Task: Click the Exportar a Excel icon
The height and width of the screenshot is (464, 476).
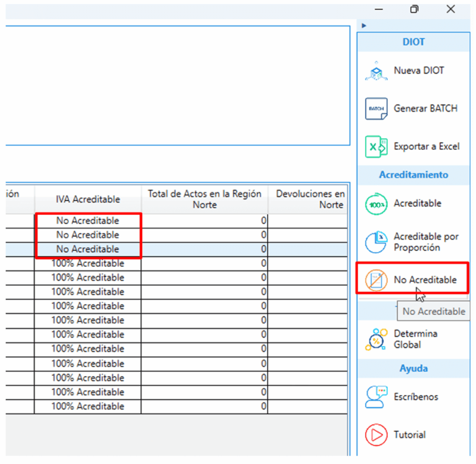Action: click(376, 147)
